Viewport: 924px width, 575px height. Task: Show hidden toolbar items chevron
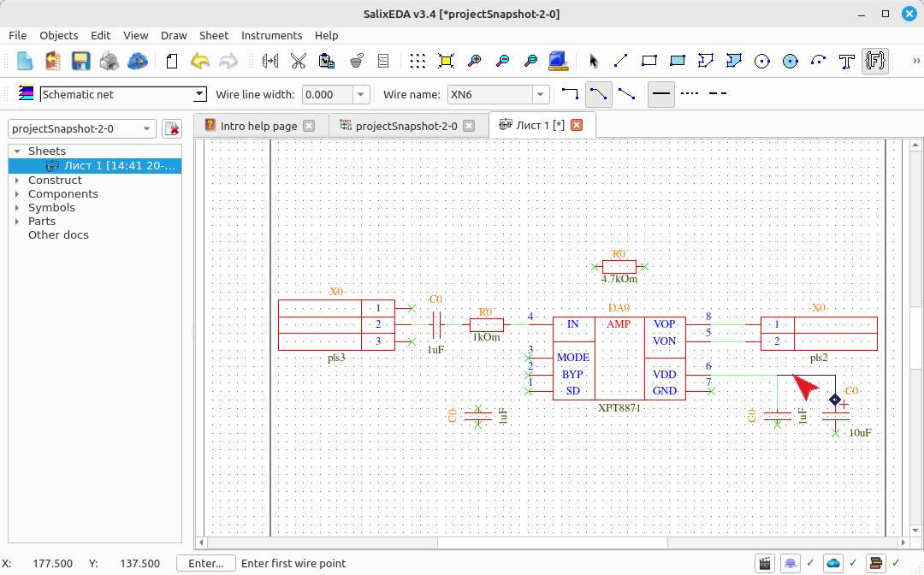tap(916, 61)
